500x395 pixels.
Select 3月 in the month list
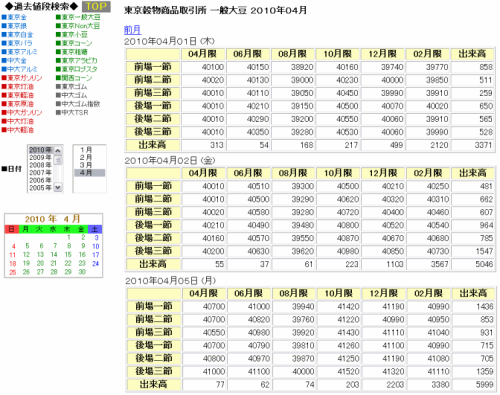click(86, 165)
